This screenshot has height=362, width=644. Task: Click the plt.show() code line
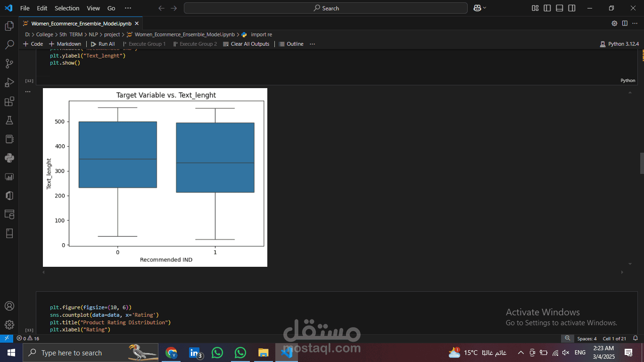(x=65, y=63)
